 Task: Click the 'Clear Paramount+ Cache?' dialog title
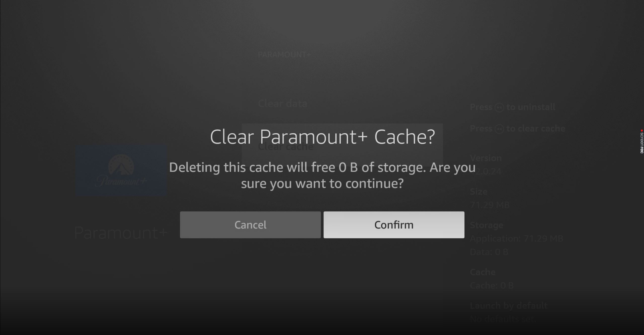click(322, 137)
